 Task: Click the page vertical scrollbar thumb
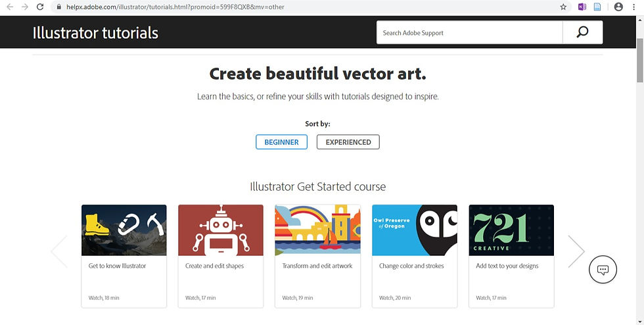(640, 61)
